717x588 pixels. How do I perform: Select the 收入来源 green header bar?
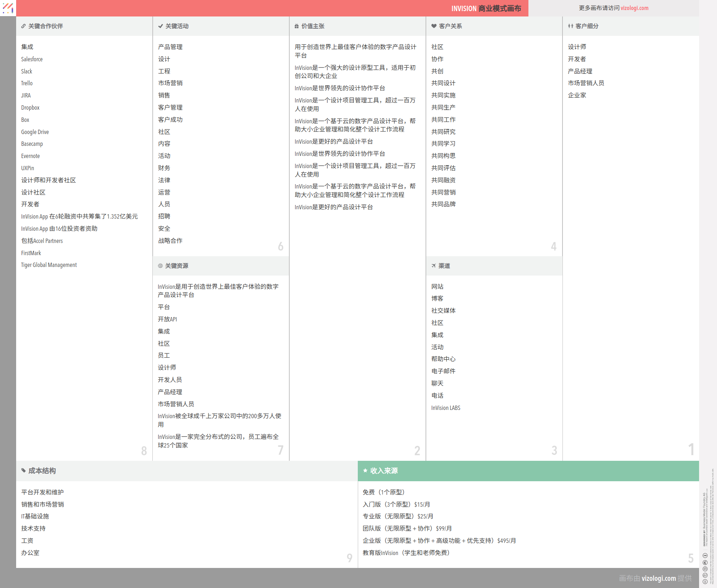coord(528,471)
